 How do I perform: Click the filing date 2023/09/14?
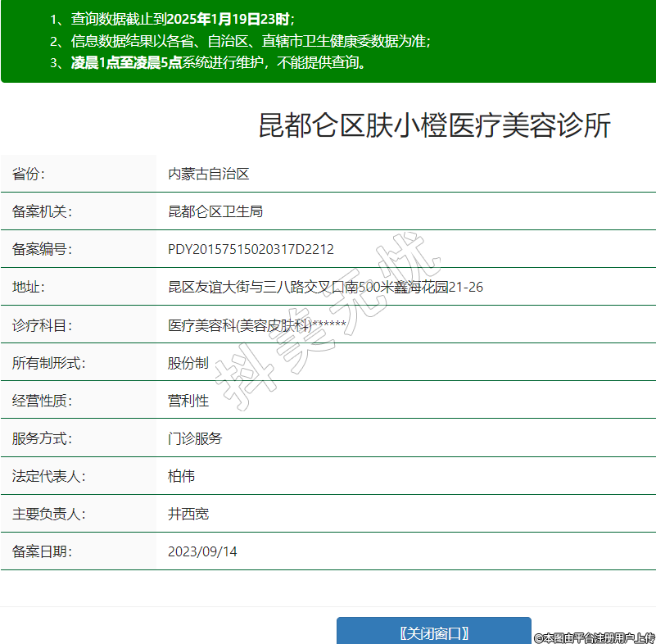pos(202,551)
